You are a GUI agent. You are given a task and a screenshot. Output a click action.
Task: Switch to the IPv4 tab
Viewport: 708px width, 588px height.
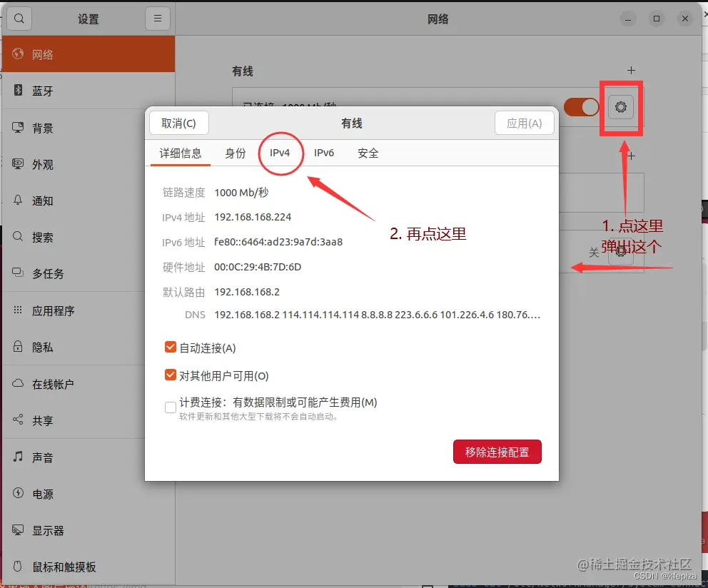(280, 153)
